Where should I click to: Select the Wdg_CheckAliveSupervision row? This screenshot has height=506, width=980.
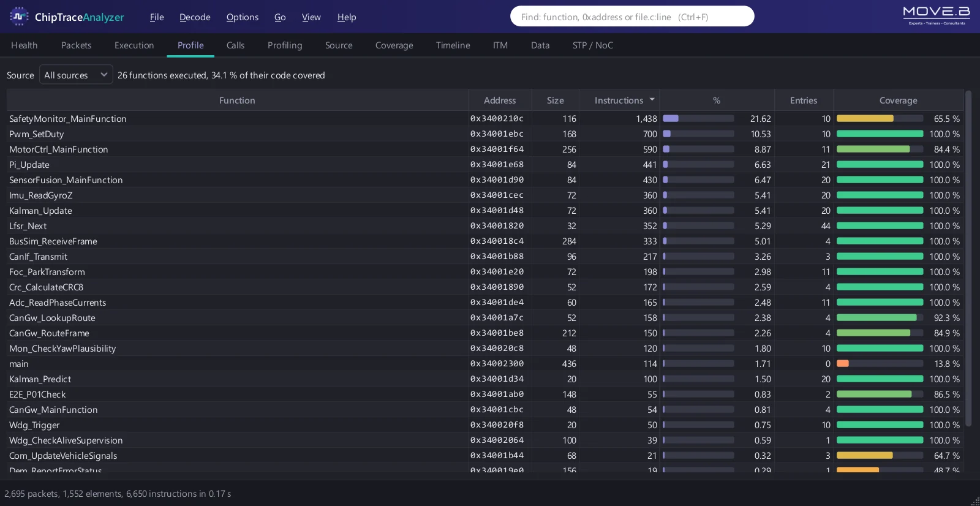[x=484, y=440]
